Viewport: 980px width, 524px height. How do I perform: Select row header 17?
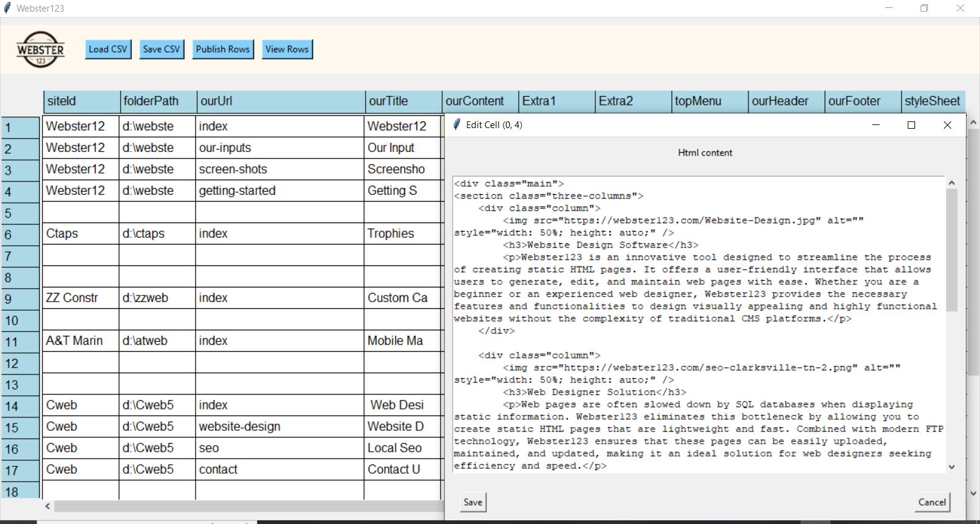coord(21,471)
